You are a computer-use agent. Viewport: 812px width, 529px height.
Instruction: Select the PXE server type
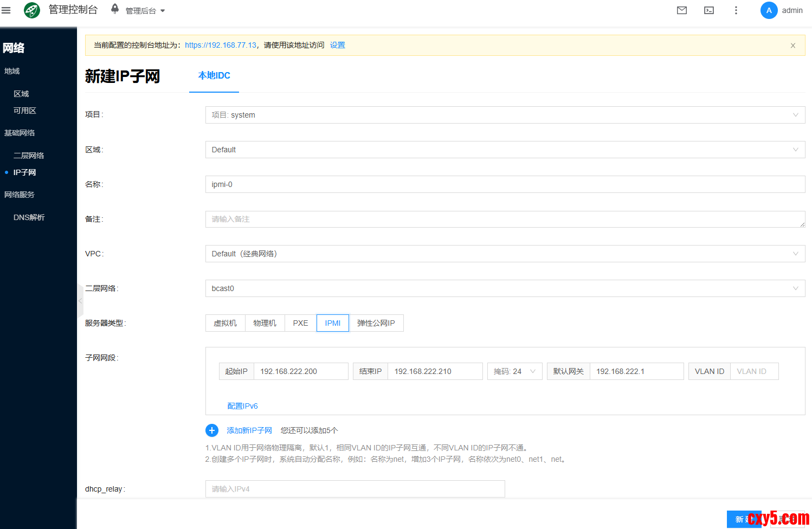pos(300,323)
